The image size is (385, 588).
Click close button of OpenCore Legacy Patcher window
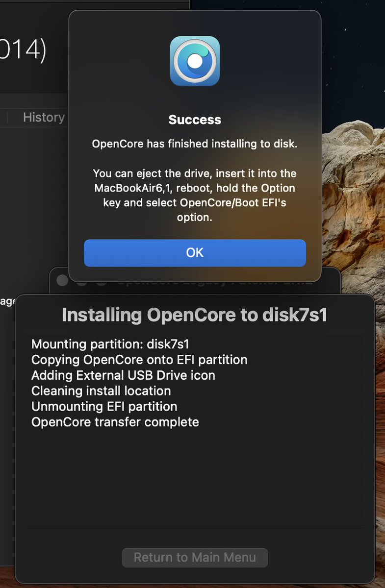point(62,281)
